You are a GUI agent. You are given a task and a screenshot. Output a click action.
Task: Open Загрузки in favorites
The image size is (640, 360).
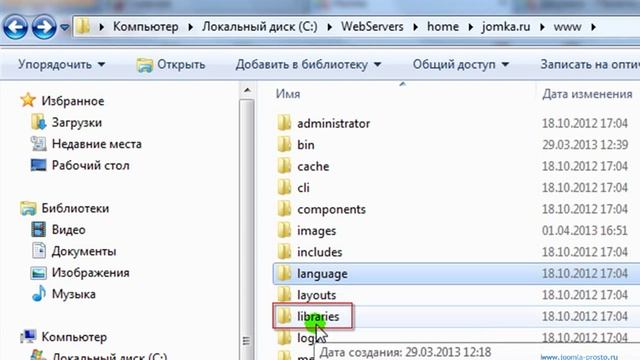pyautogui.click(x=77, y=122)
